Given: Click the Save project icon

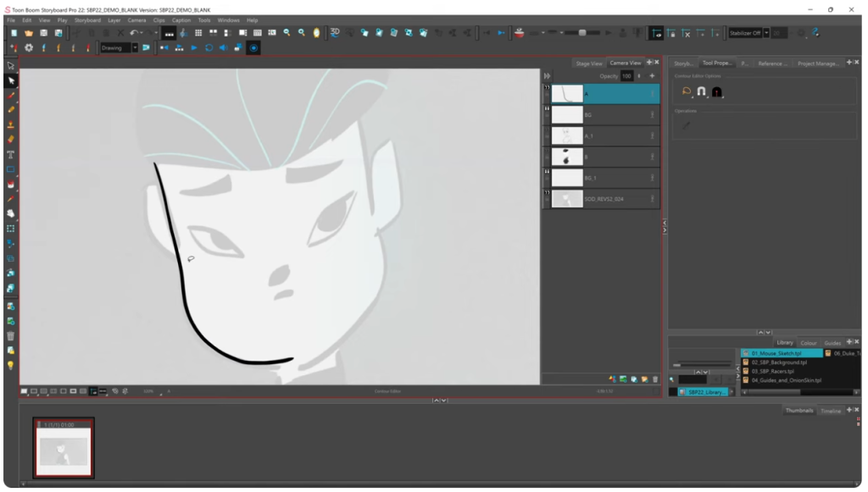Looking at the screenshot, I should (43, 33).
